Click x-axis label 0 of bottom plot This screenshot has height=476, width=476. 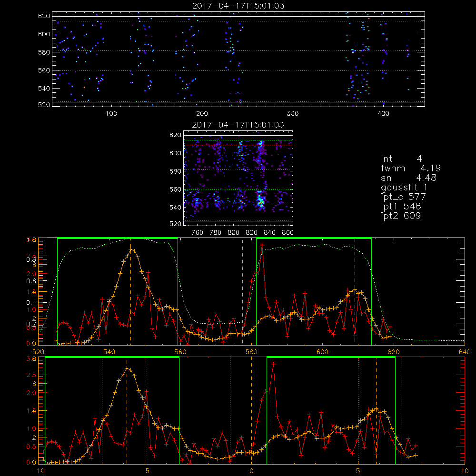coord(251,471)
